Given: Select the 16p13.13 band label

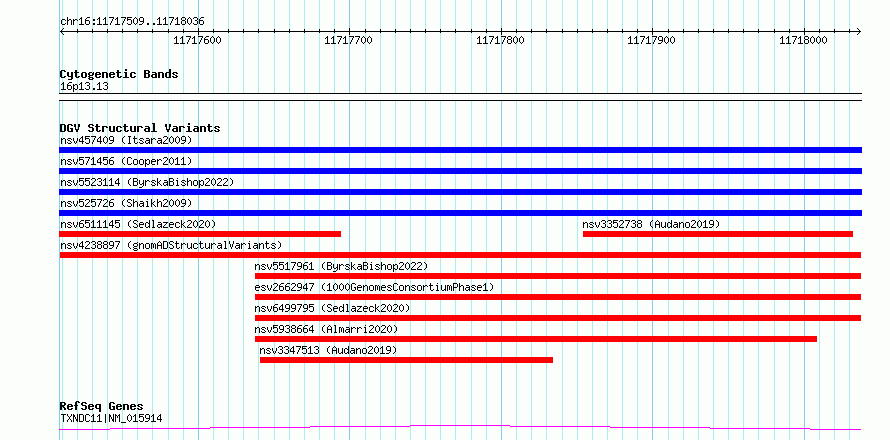Looking at the screenshot, I should tap(85, 87).
